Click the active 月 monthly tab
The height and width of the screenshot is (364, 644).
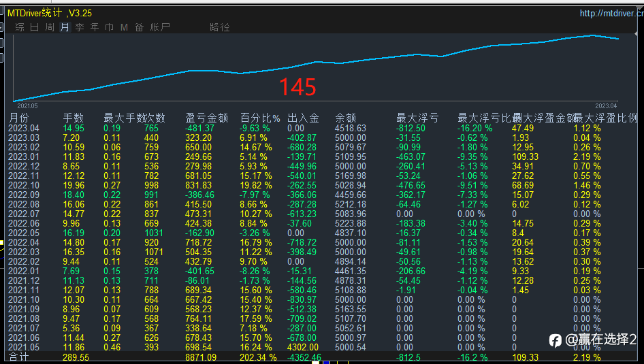click(65, 27)
